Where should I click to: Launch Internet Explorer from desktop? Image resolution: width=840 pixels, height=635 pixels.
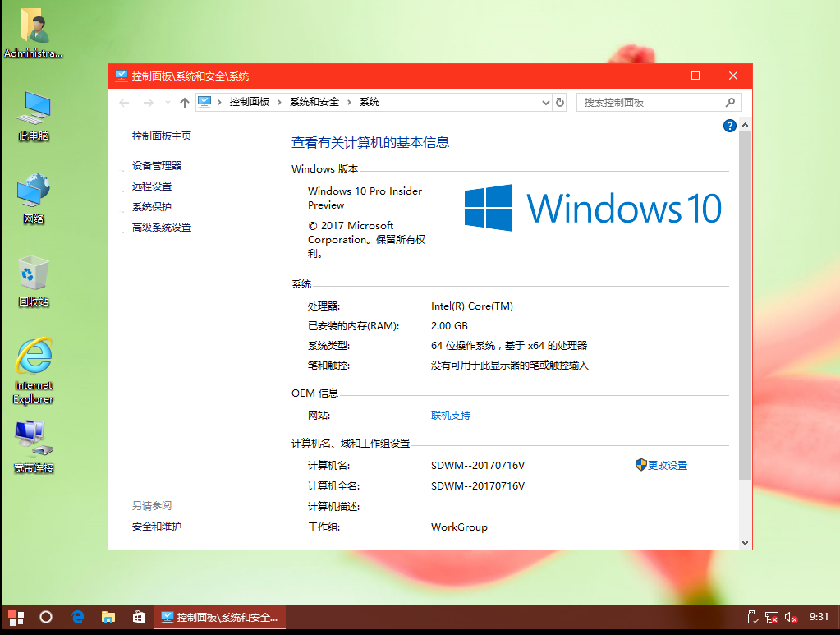[33, 370]
